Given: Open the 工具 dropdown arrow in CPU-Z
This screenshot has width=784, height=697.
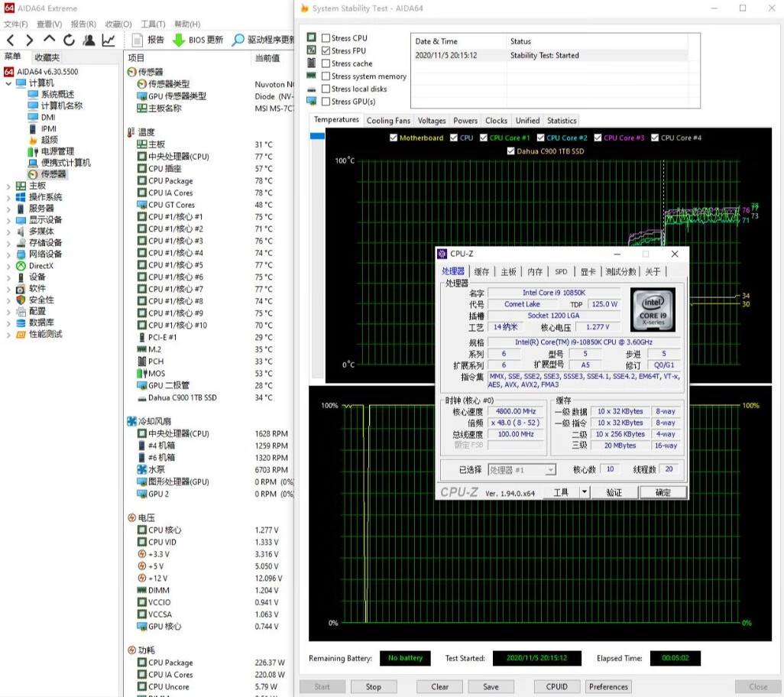Looking at the screenshot, I should (x=584, y=492).
